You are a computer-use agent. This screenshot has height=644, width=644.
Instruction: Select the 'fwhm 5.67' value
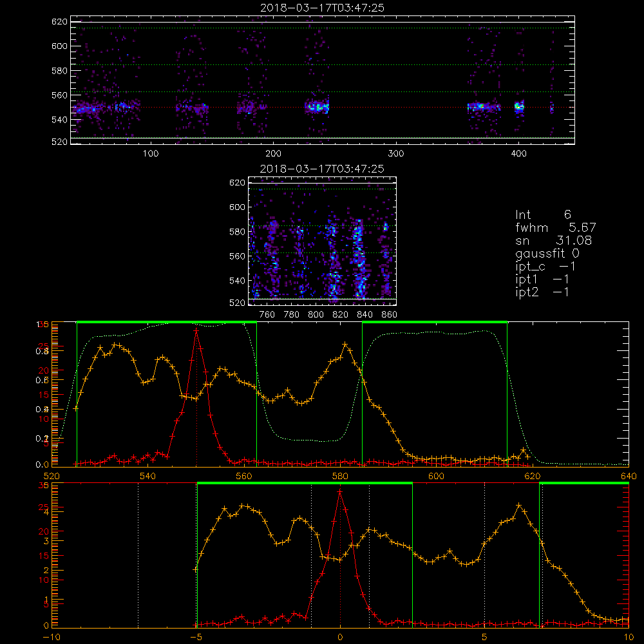coord(555,227)
